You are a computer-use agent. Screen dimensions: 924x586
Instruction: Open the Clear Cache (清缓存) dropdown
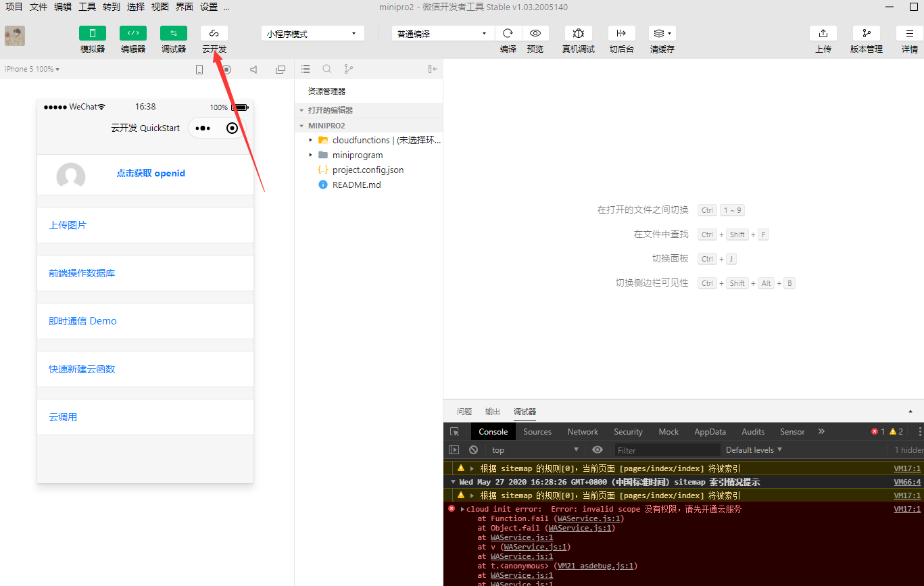click(662, 33)
